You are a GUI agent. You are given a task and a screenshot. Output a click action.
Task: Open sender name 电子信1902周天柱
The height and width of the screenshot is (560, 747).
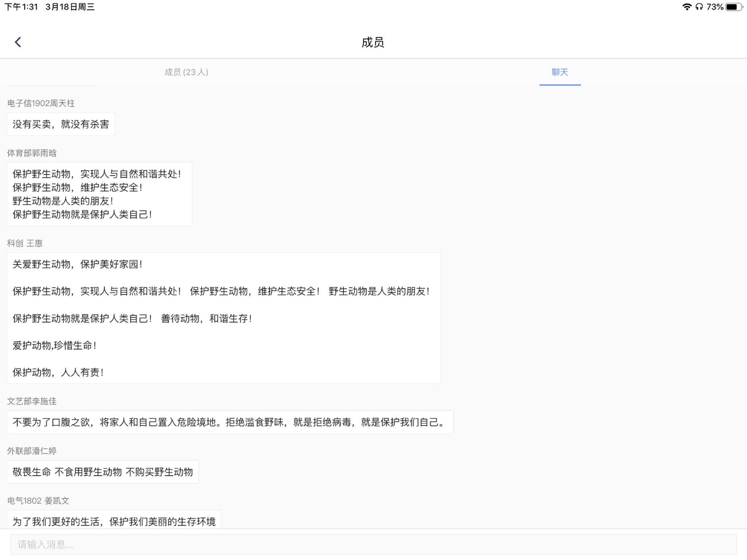pos(41,104)
